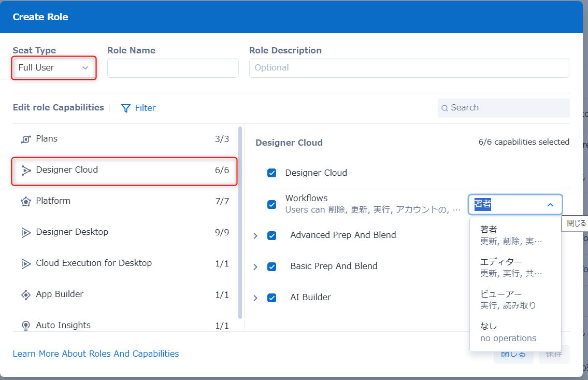Expand the AI Builder row
This screenshot has height=380, width=588.
[x=255, y=298]
